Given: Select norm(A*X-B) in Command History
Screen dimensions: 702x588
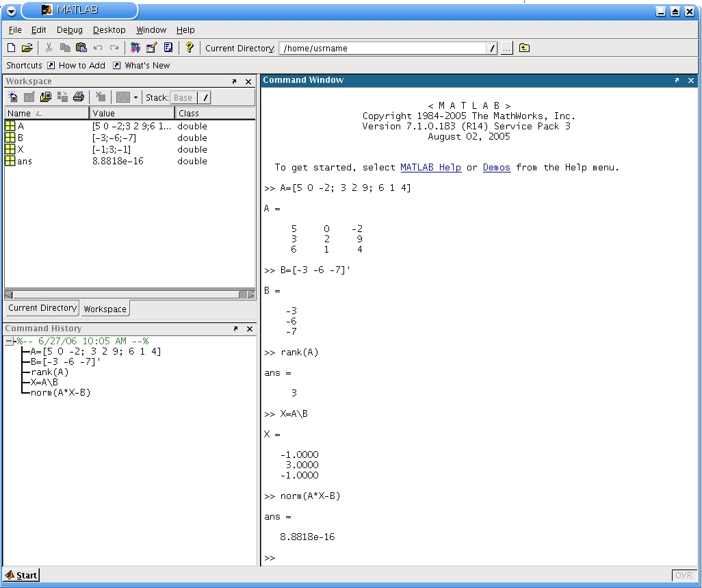Looking at the screenshot, I should (x=60, y=393).
